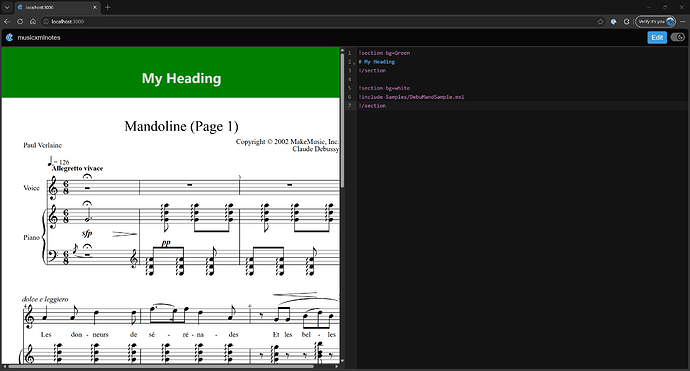Close the localhost:3000 tab
This screenshot has height=371, width=690.
[95, 7]
